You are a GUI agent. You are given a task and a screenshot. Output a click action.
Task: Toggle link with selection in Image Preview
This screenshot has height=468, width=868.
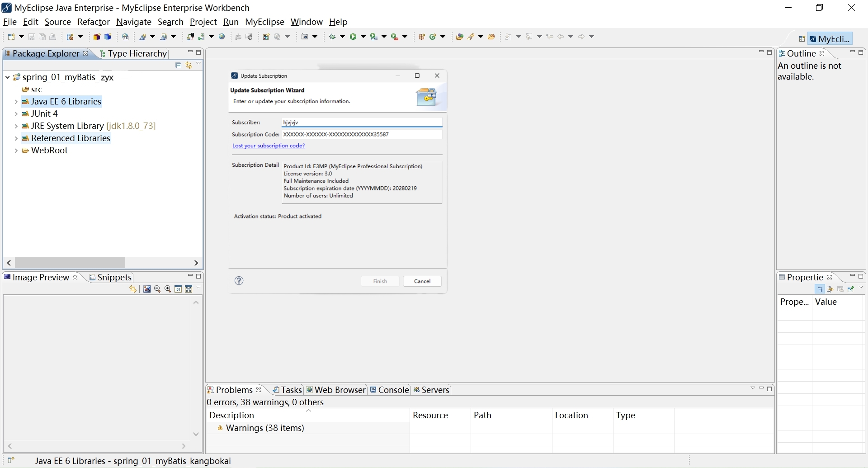coord(133,289)
